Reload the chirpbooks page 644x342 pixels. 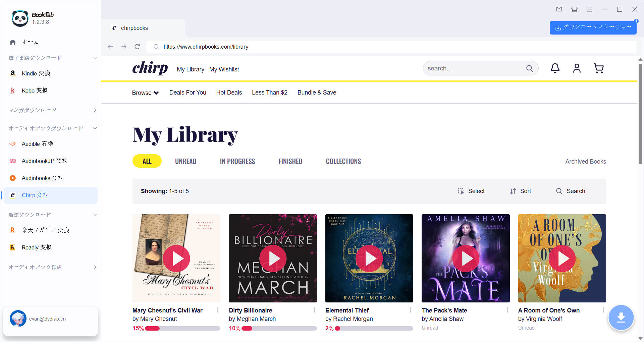click(x=137, y=47)
